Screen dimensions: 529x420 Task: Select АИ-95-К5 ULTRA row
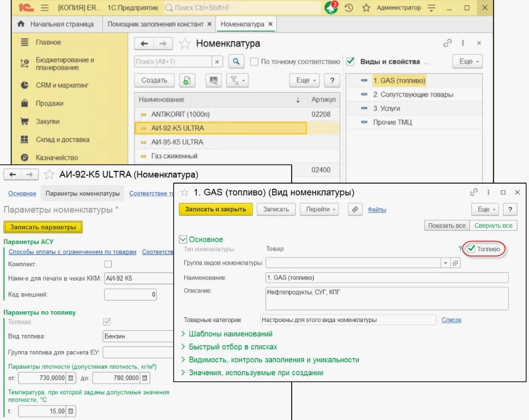[x=237, y=142]
